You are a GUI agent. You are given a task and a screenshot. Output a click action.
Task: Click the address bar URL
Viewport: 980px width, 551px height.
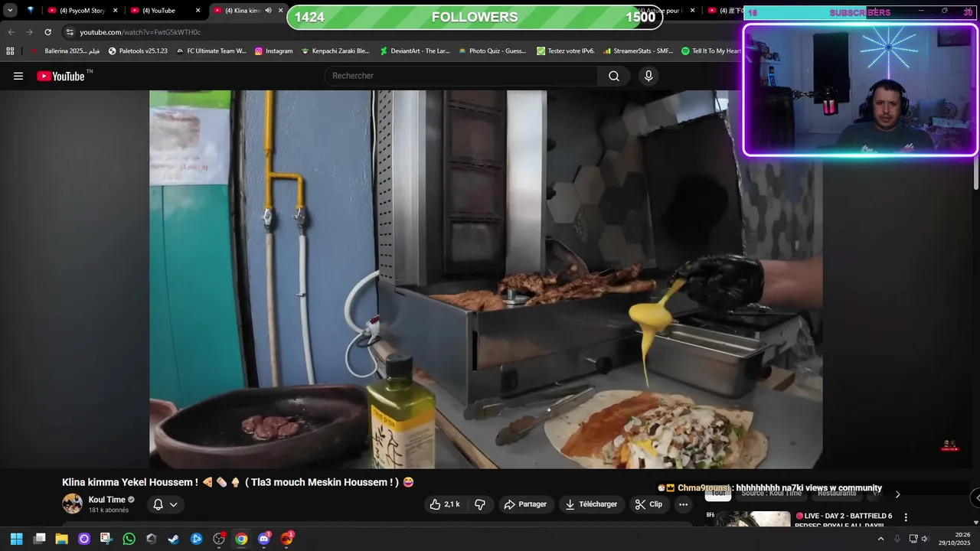click(x=140, y=32)
